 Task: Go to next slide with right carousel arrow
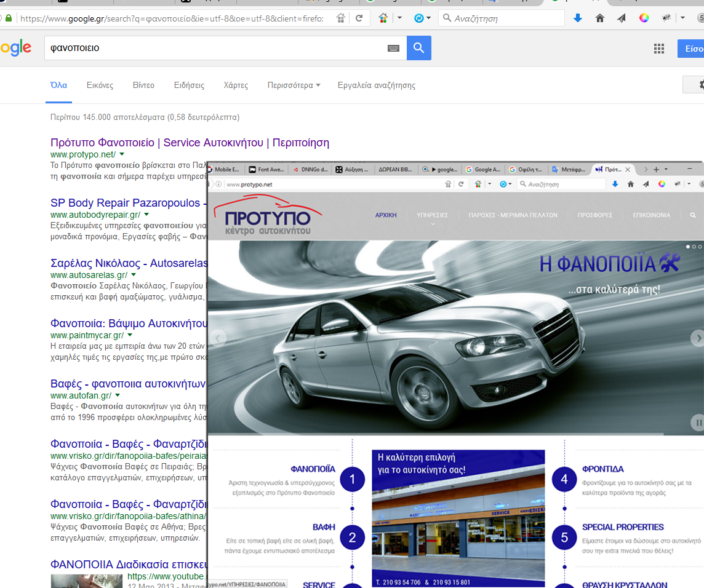[697, 338]
